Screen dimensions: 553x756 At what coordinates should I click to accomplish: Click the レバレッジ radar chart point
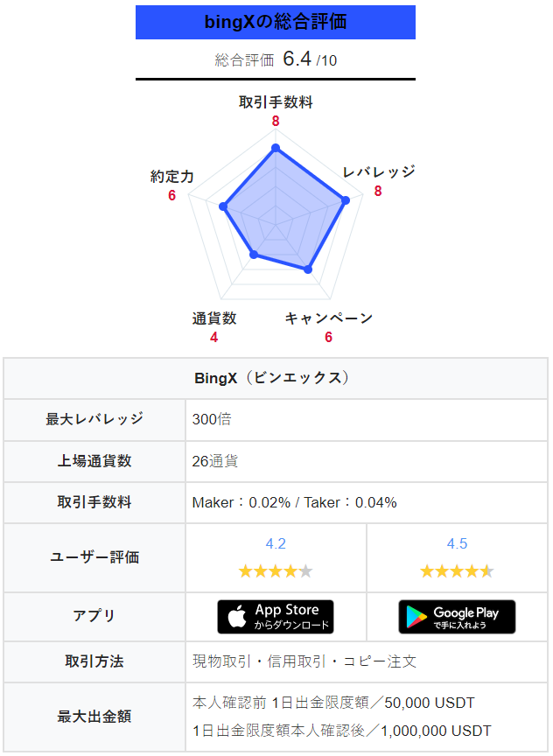coord(346,200)
